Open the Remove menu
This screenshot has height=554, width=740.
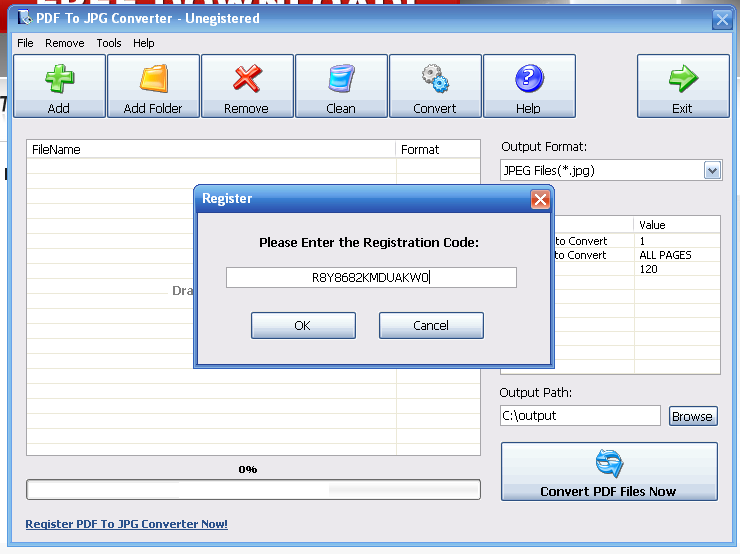coord(65,43)
